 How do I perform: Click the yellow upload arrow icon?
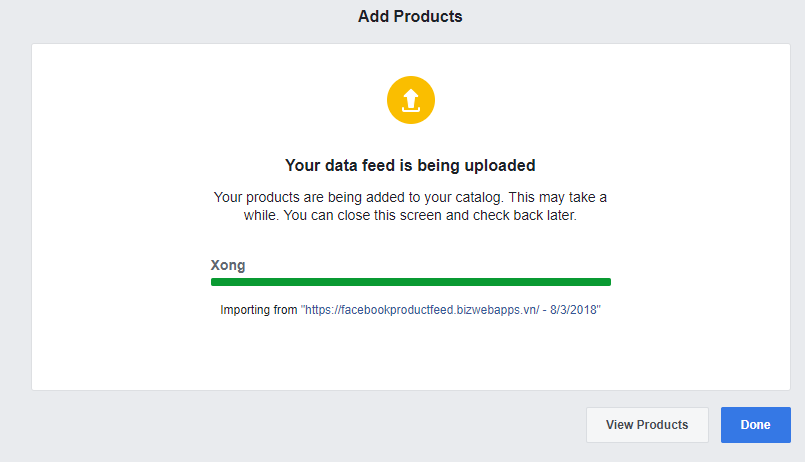(411, 100)
